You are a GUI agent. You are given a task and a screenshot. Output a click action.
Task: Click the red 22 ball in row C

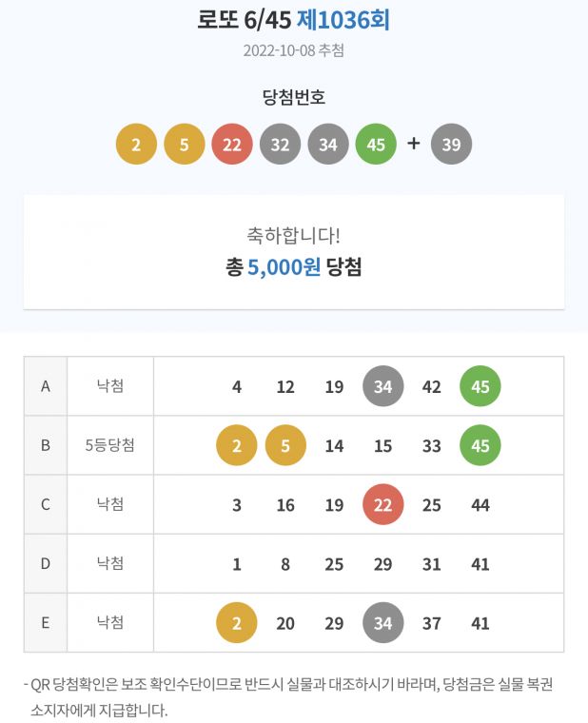(x=383, y=504)
